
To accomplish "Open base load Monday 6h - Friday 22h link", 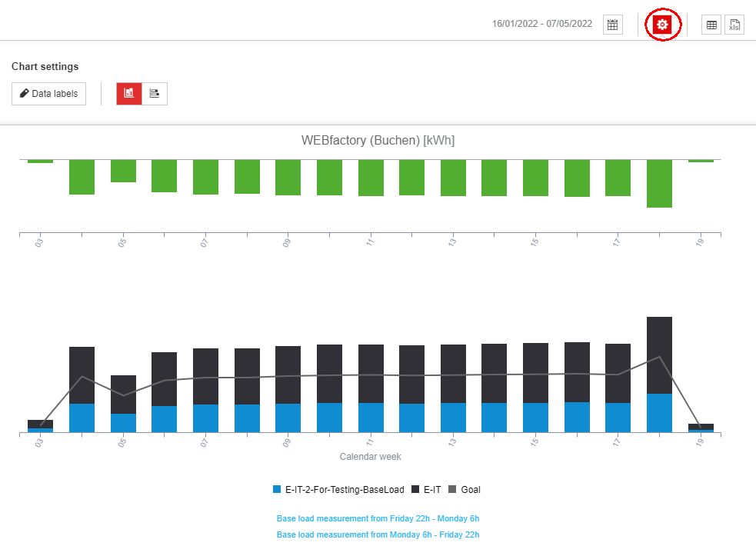I will [378, 534].
